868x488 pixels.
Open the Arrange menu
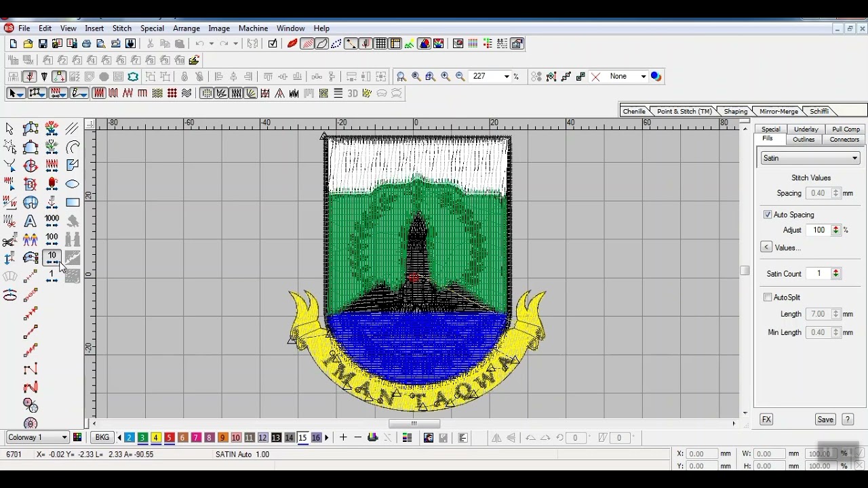coord(186,28)
